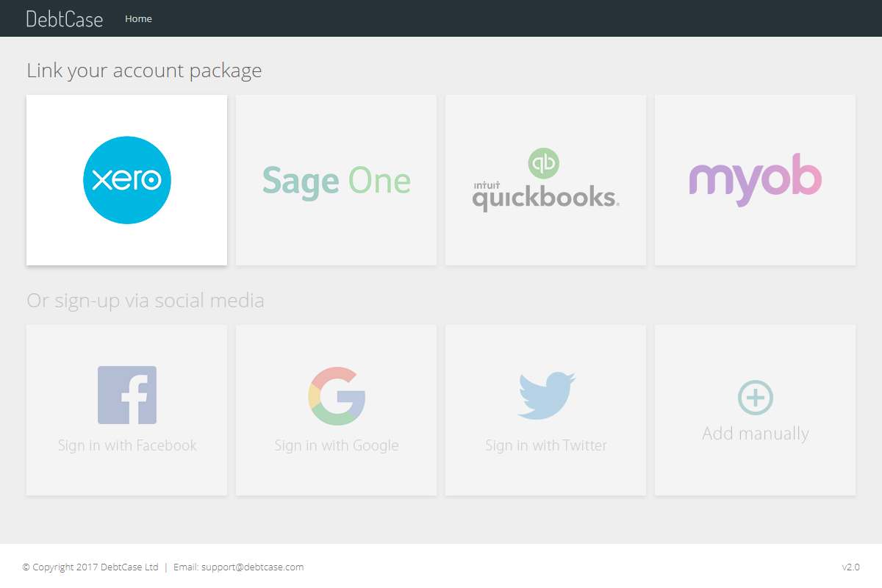Click the Google G logo
882x588 pixels.
coord(337,396)
